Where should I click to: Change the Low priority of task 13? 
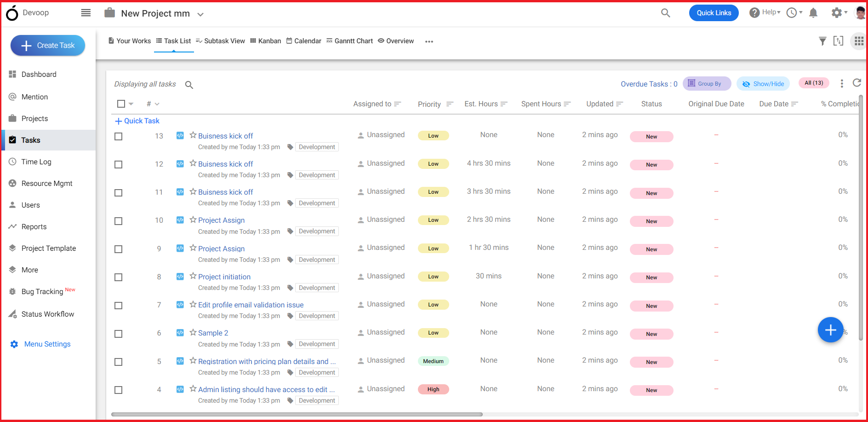pos(433,136)
